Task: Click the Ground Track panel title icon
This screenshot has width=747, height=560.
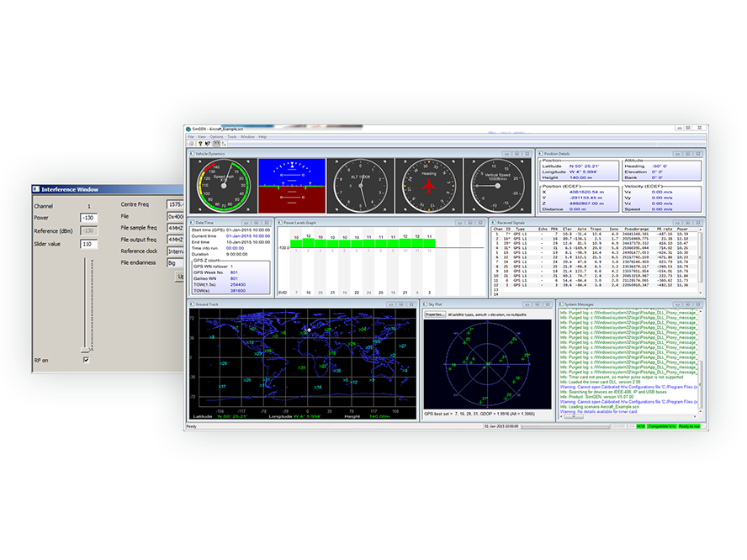Action: point(192,304)
